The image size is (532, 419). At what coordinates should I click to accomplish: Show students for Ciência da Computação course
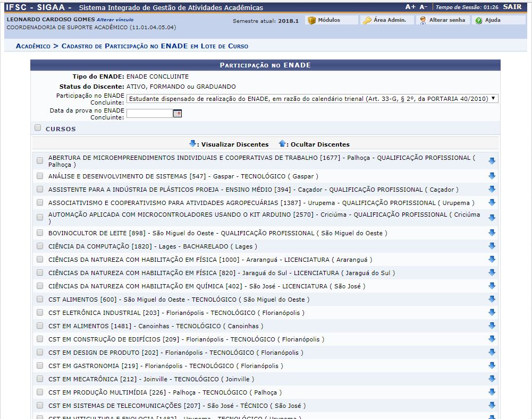click(x=492, y=246)
